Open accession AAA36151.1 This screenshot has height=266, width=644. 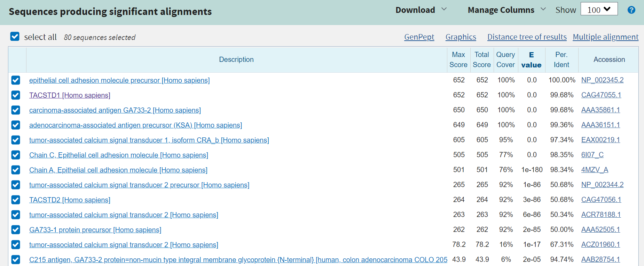pyautogui.click(x=600, y=125)
